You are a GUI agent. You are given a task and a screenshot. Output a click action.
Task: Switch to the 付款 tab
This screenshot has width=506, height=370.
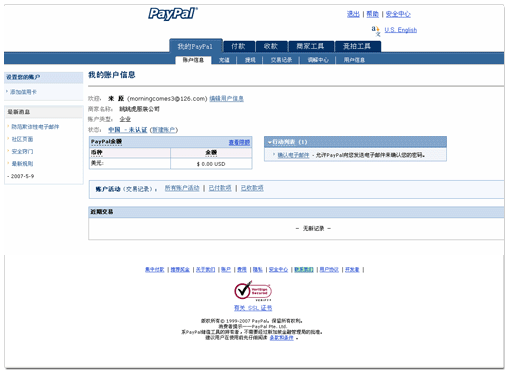point(239,46)
